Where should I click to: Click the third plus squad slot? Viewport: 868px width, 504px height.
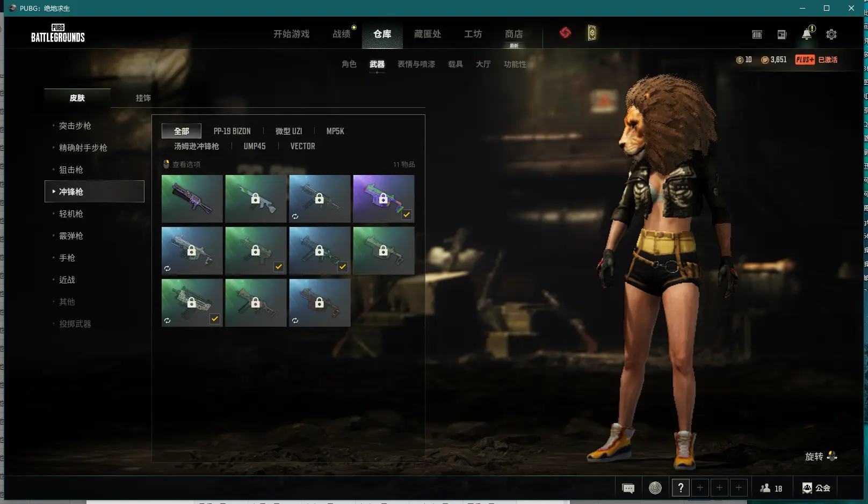tap(739, 488)
